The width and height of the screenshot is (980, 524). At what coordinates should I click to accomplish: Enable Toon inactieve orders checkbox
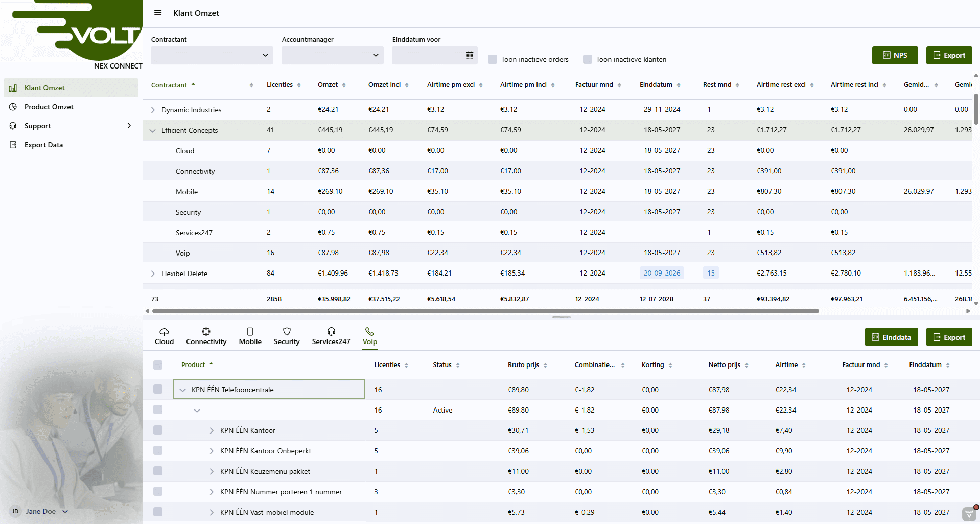coord(492,59)
